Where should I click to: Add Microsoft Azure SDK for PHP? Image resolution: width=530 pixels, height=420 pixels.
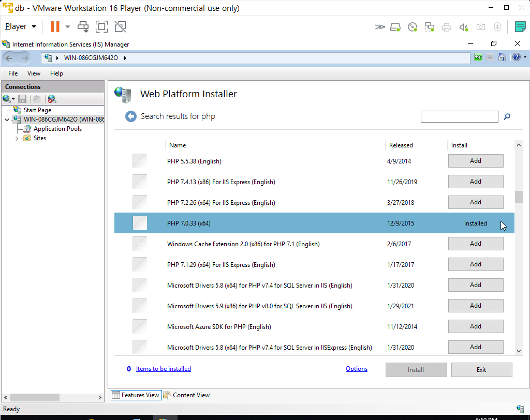[476, 326]
